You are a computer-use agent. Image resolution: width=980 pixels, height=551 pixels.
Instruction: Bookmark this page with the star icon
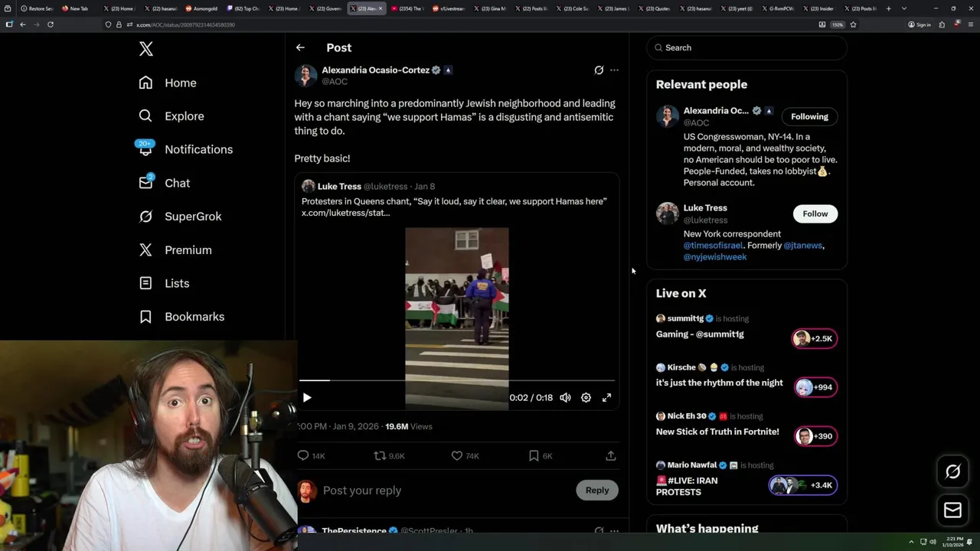853,24
